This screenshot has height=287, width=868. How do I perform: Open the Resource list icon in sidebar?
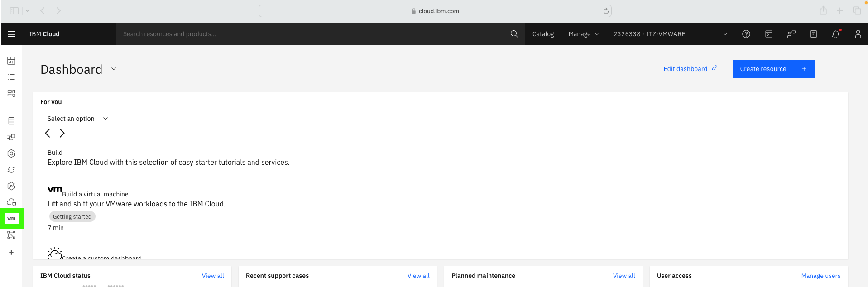[11, 77]
